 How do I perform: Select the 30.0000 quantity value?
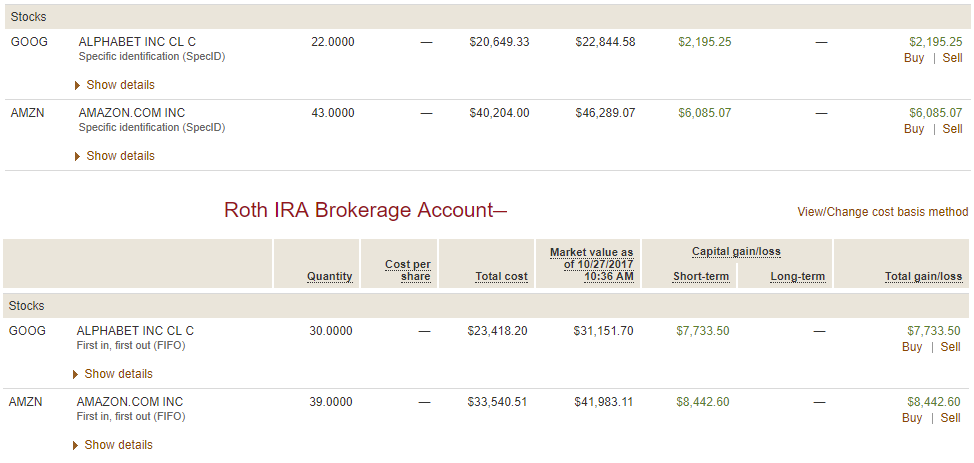(x=331, y=331)
